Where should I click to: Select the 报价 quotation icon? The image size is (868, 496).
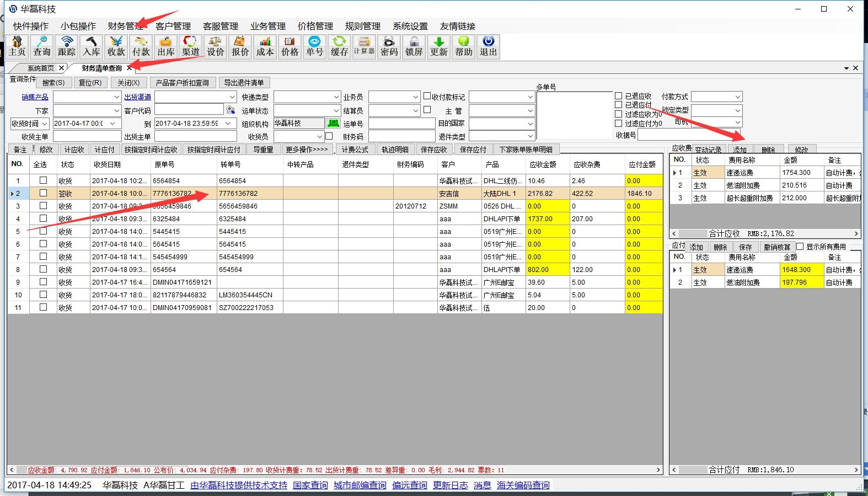click(x=240, y=46)
